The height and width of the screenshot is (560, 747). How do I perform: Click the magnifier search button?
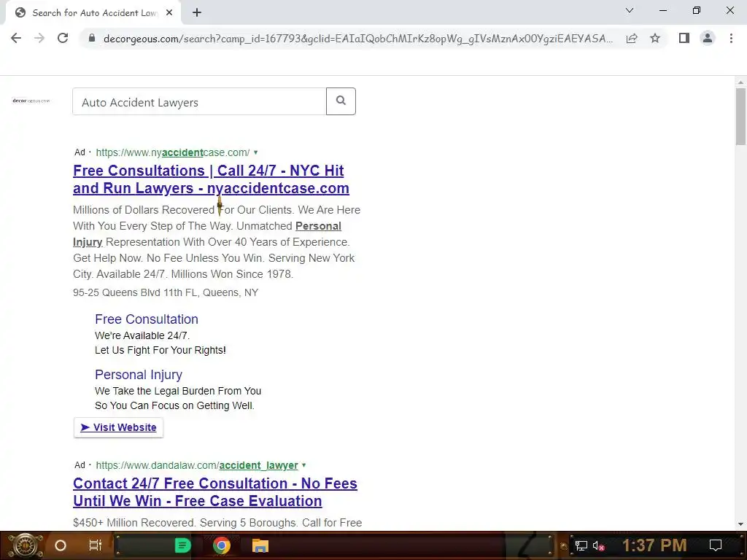(x=341, y=101)
